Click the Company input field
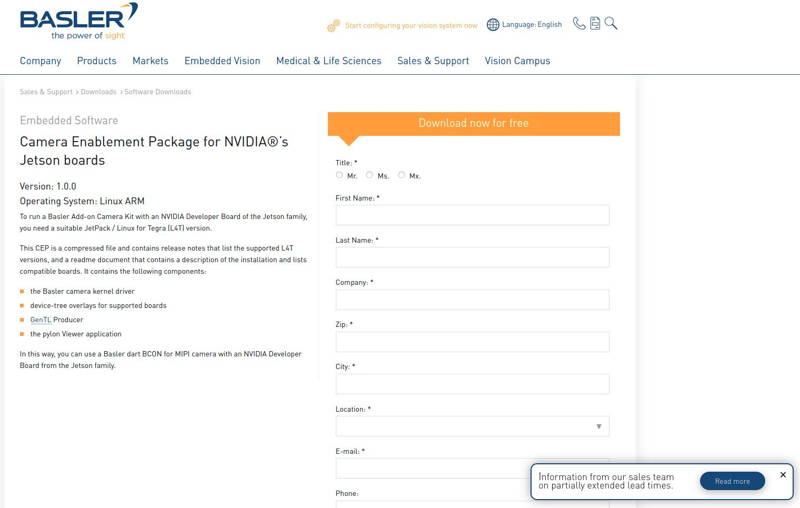This screenshot has height=508, width=800. [x=472, y=300]
